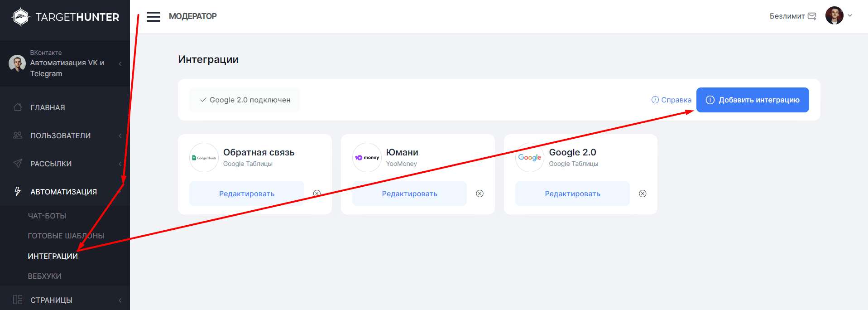Edit the Юмани integration

pos(409,194)
